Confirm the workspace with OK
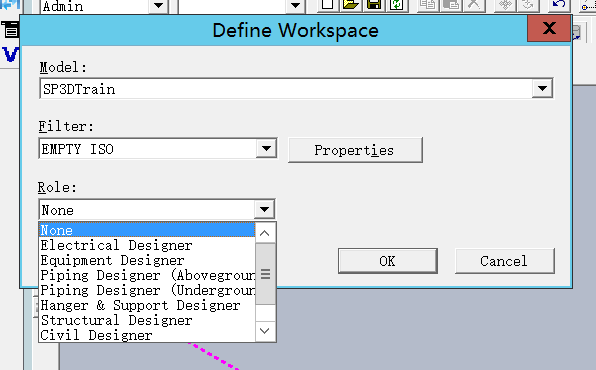 coord(388,261)
